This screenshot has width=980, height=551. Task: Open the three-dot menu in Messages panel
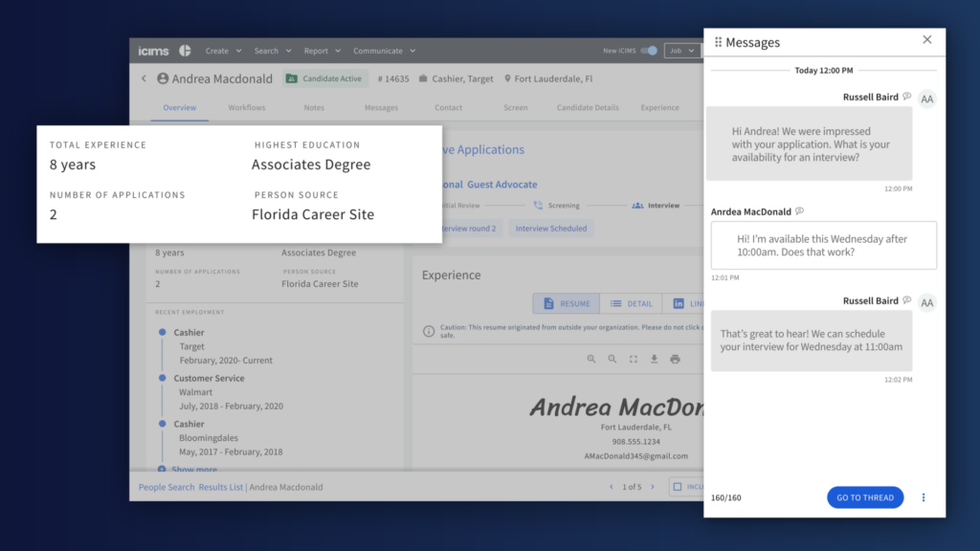tap(924, 497)
